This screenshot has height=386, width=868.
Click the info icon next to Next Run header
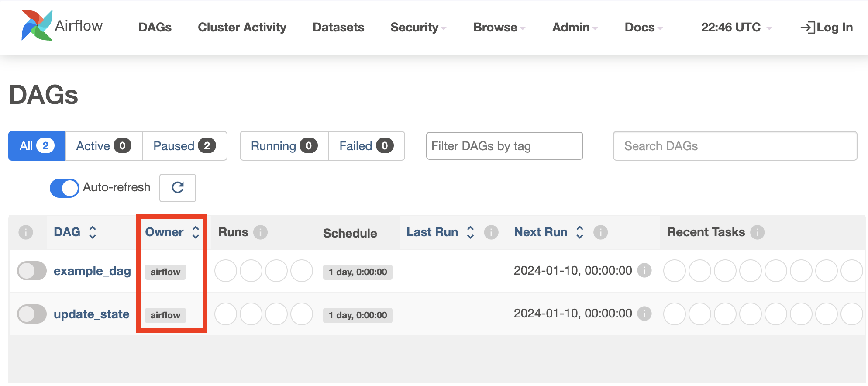(x=601, y=232)
